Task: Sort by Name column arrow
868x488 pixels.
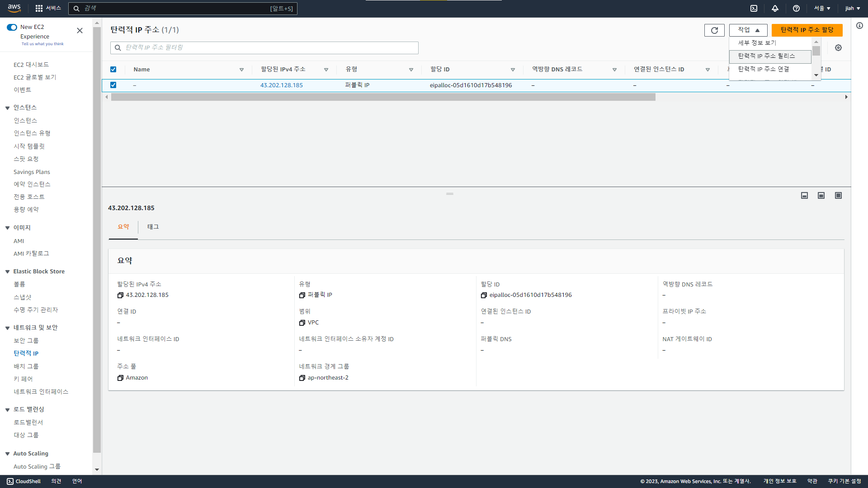Action: point(241,70)
